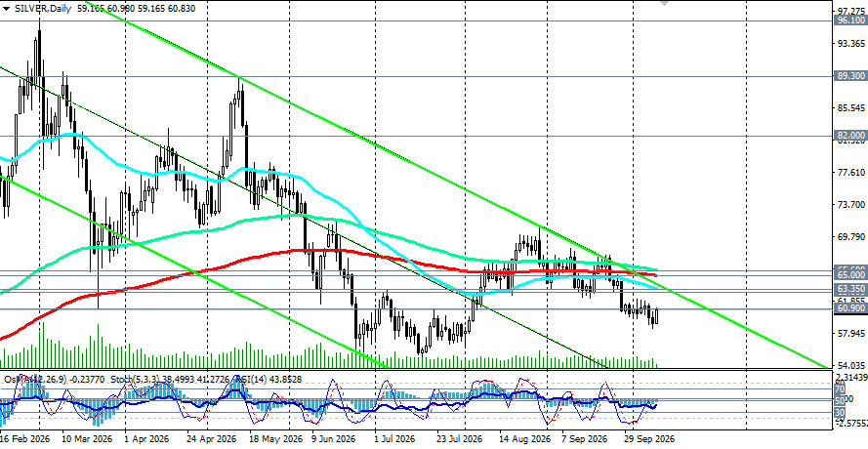Select the 60.900 horizontal level price tag
Viewport: 868px width, 449px height.
pos(850,308)
